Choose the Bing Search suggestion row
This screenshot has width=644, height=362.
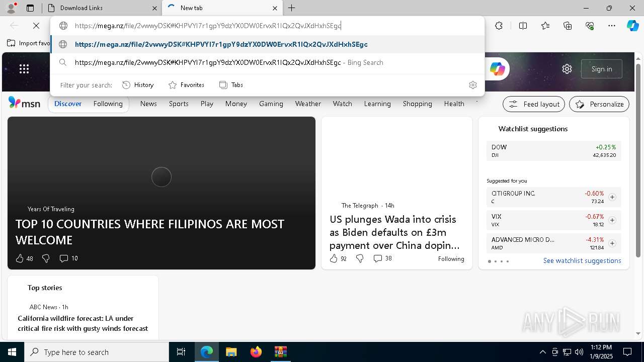[x=267, y=62]
